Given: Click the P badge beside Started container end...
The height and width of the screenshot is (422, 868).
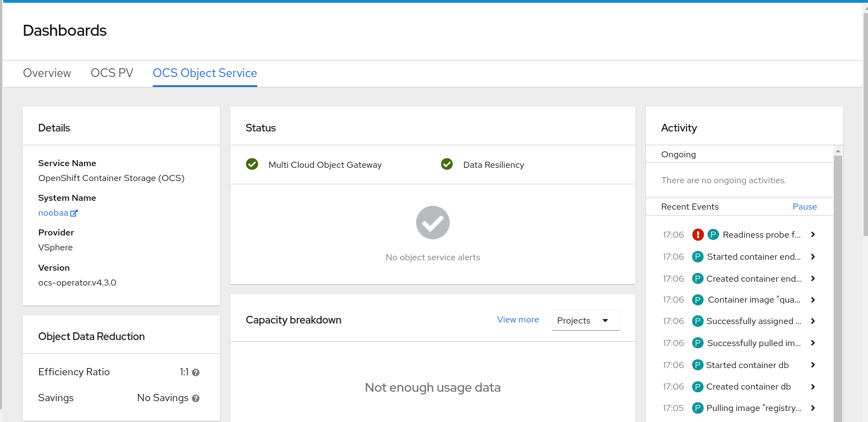Looking at the screenshot, I should pyautogui.click(x=698, y=256).
